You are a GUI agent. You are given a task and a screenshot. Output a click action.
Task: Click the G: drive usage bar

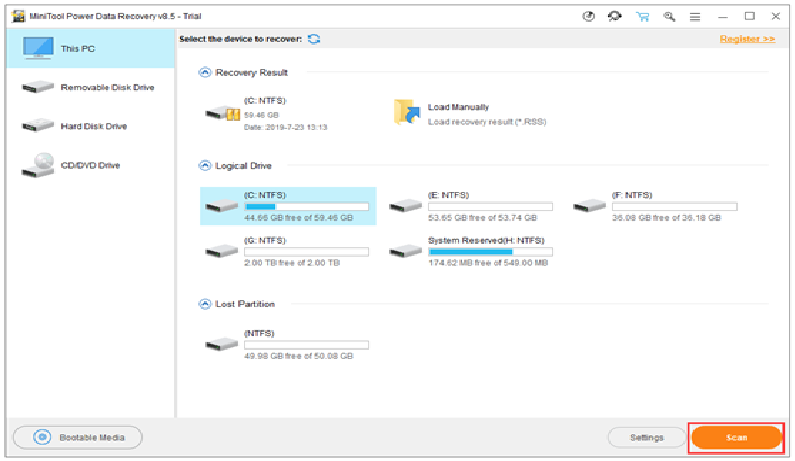[x=306, y=252]
